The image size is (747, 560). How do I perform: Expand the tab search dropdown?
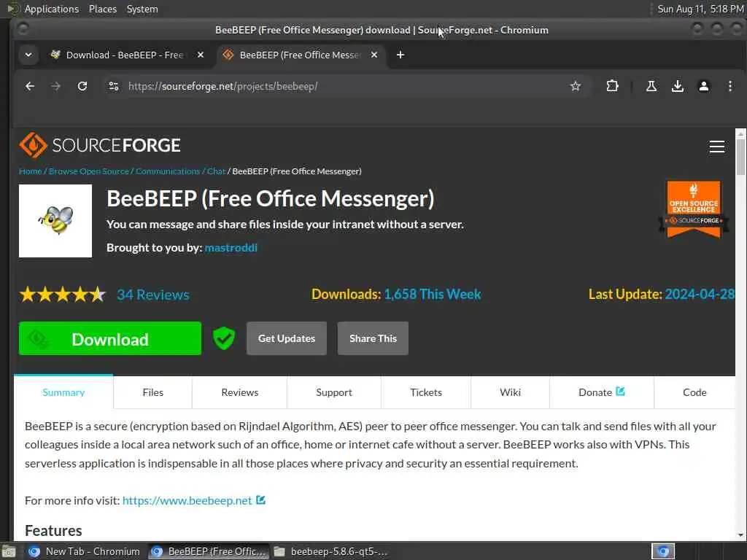point(28,55)
